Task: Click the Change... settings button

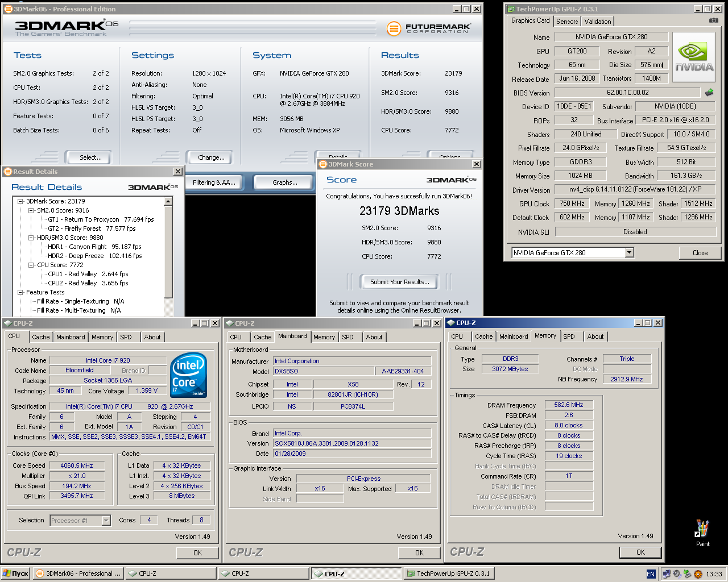Action: click(212, 157)
